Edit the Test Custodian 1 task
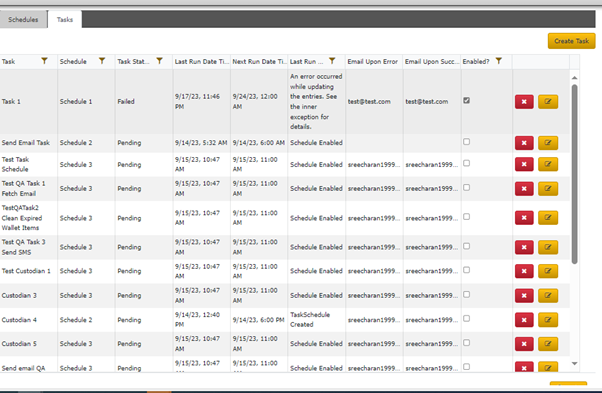The height and width of the screenshot is (393, 602). (x=548, y=271)
